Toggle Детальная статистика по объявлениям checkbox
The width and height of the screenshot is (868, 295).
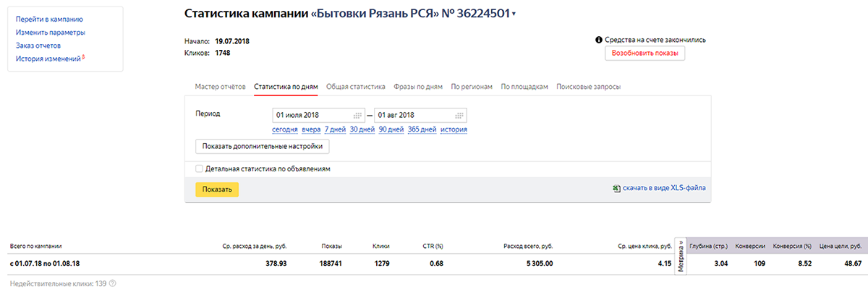(200, 168)
